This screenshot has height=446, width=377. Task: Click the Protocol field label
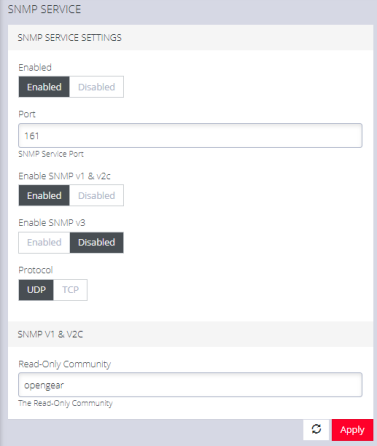point(36,270)
